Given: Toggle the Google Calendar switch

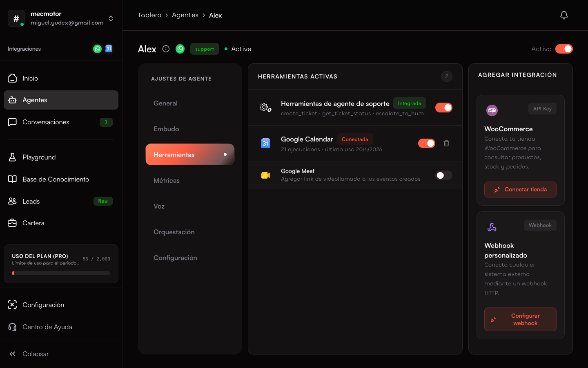Looking at the screenshot, I should coord(427,143).
